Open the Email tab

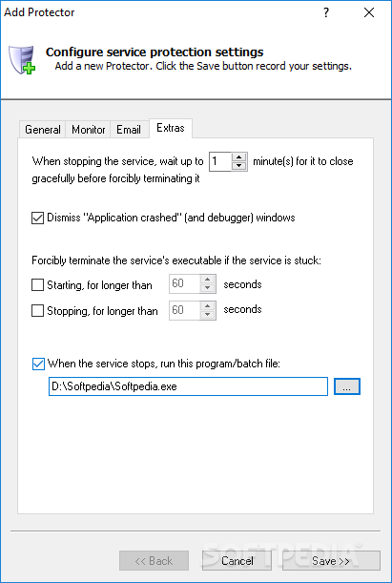point(129,130)
